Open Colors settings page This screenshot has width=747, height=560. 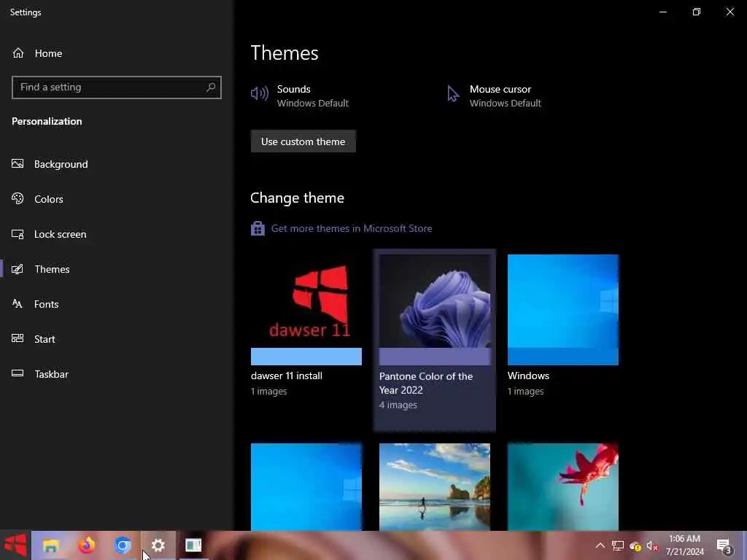49,199
